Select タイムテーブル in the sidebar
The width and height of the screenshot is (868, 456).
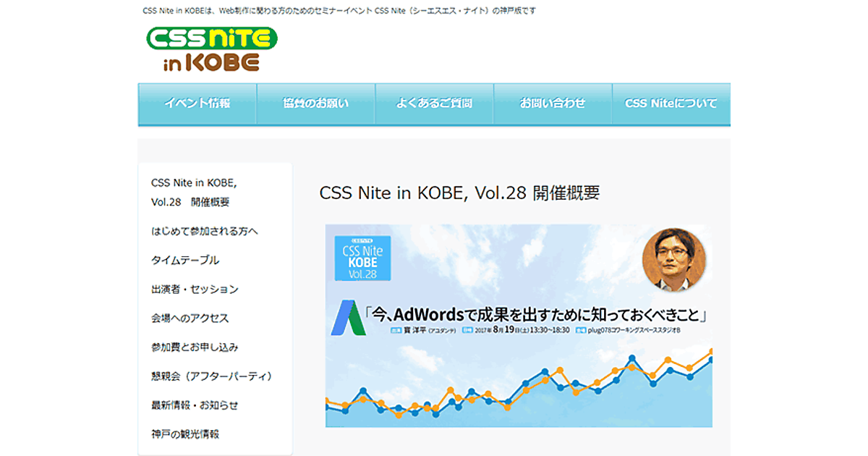[185, 260]
